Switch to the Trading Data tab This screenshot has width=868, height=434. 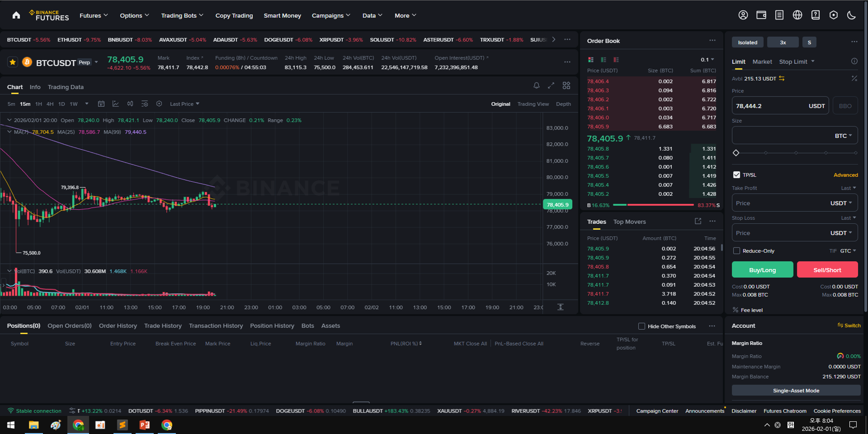tap(66, 87)
